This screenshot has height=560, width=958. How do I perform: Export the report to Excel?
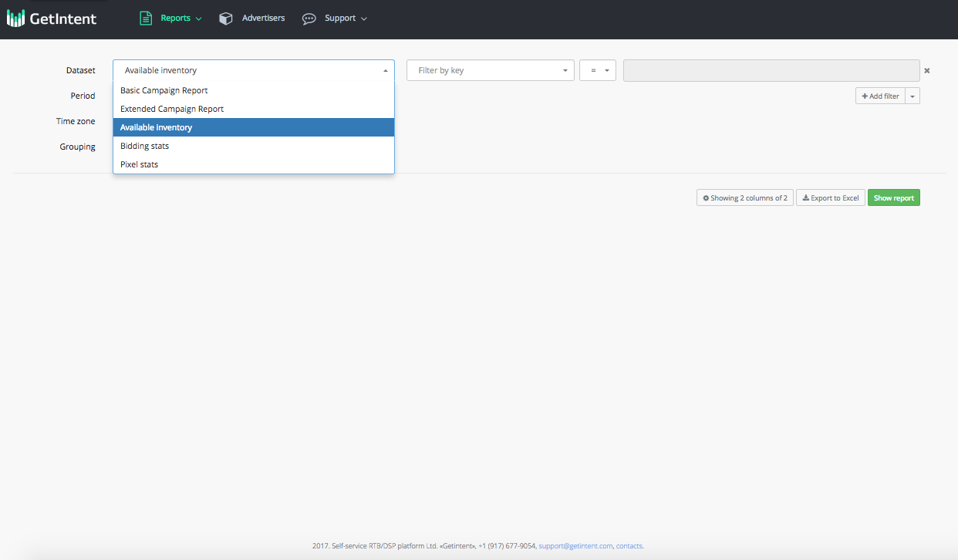pyautogui.click(x=831, y=198)
